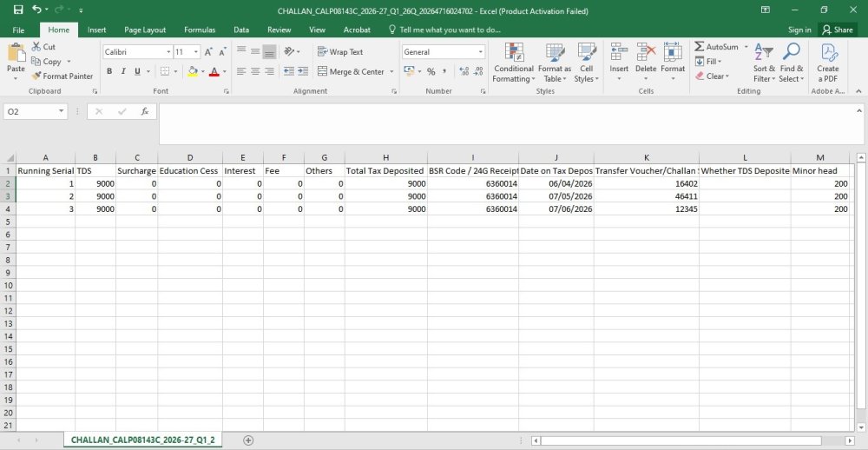The image size is (868, 450).
Task: Click the Insert Function fx icon
Action: coord(145,111)
